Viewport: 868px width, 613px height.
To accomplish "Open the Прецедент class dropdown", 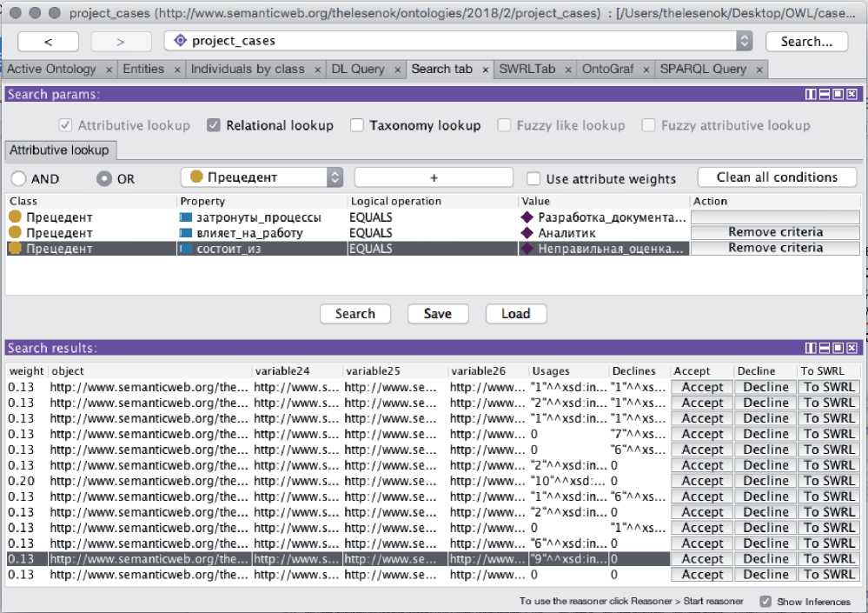I will pyautogui.click(x=262, y=177).
